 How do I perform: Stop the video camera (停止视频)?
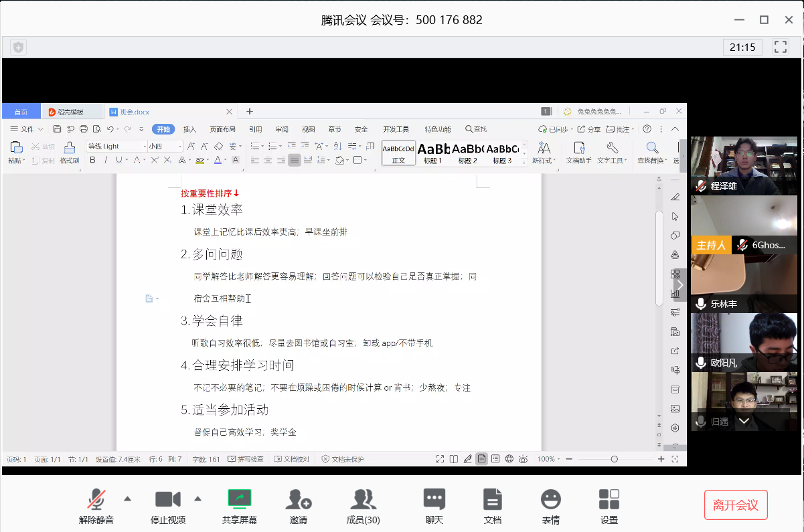[x=168, y=499]
